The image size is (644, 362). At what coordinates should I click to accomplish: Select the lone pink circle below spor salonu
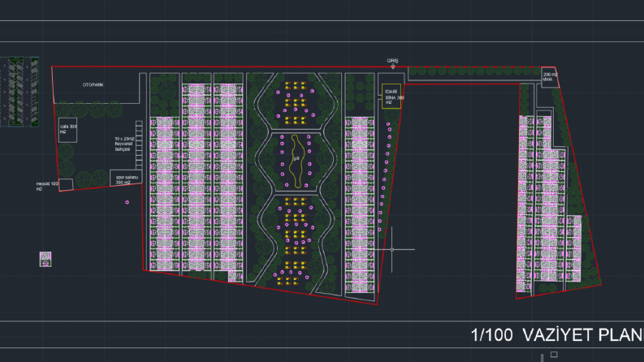(127, 202)
